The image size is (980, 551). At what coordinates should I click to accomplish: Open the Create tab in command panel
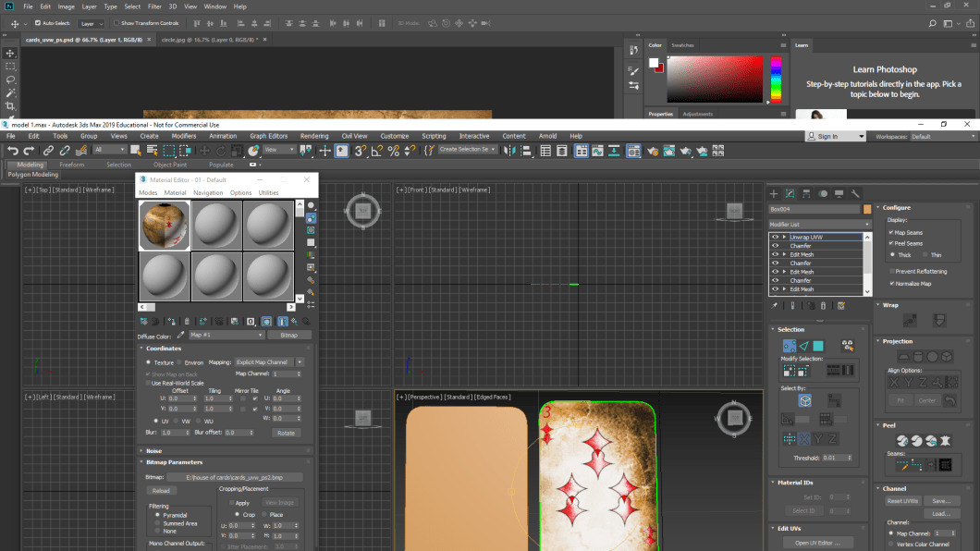point(774,193)
